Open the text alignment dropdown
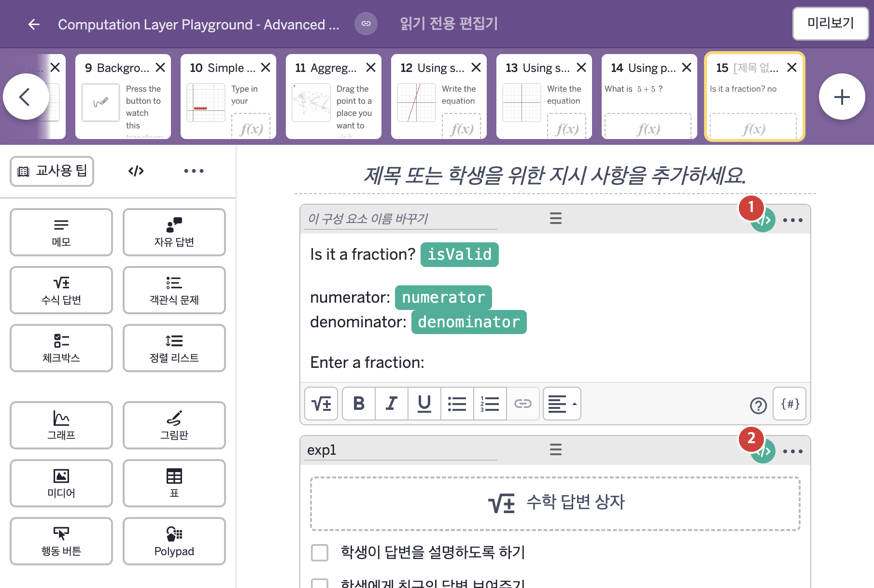874x588 pixels. pos(562,404)
